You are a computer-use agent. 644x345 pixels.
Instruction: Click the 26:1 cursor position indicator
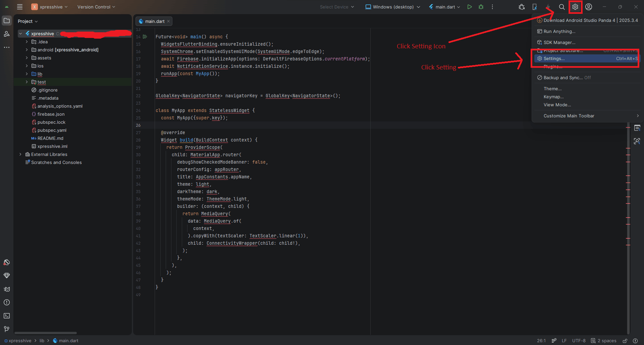coord(541,341)
